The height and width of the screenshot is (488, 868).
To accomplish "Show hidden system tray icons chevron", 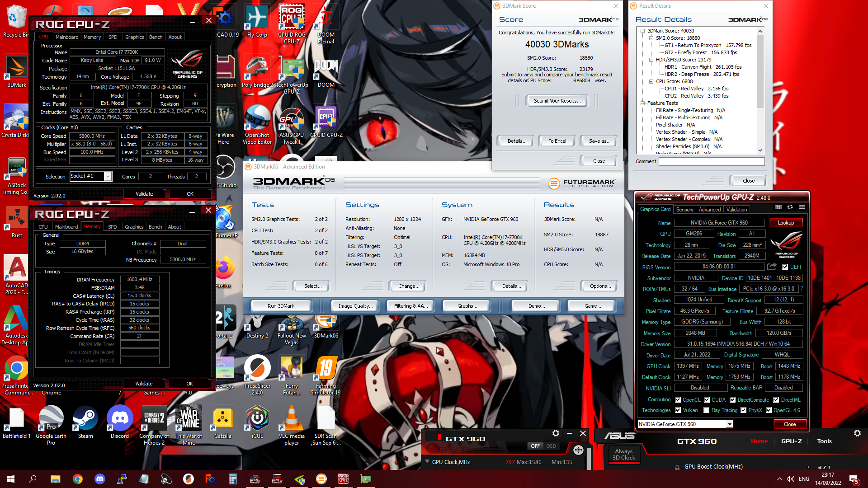I will (779, 479).
